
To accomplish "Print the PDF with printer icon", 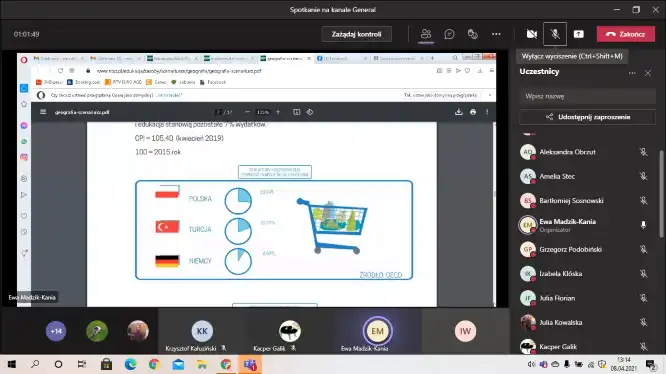I will click(x=473, y=112).
